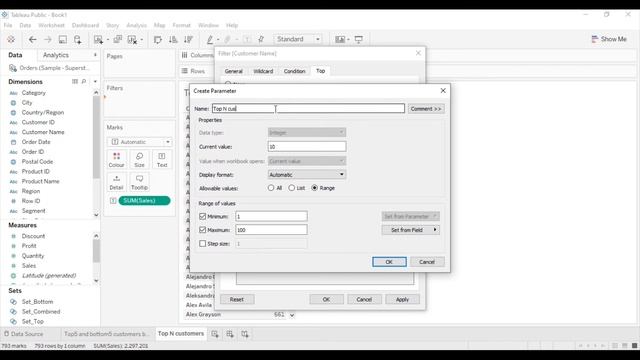Click the Colour marks card button
The image size is (640, 360).
(116, 160)
